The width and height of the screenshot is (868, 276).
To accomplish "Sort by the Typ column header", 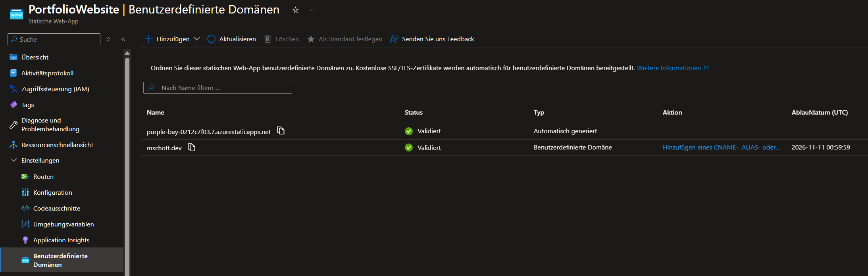I will point(539,113).
